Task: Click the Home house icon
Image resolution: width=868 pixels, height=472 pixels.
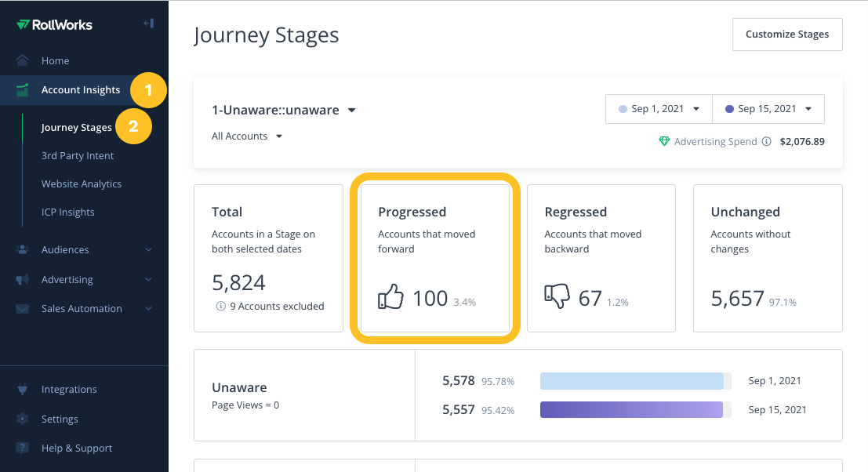Action: click(22, 60)
